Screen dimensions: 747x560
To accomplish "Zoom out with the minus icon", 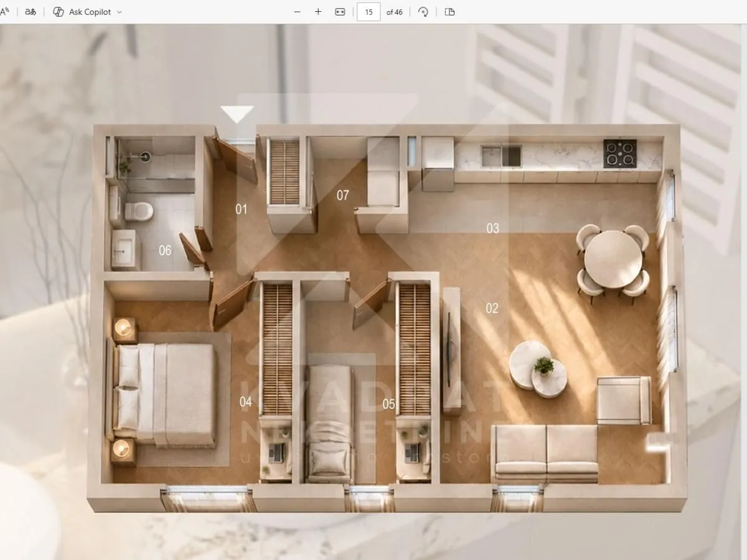I will click(x=297, y=12).
